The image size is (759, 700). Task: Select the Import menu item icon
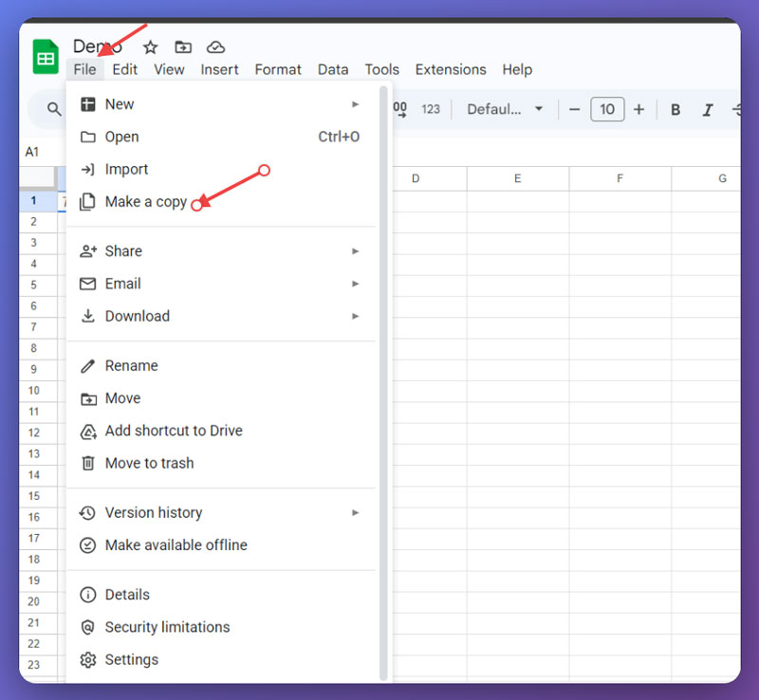tap(88, 169)
